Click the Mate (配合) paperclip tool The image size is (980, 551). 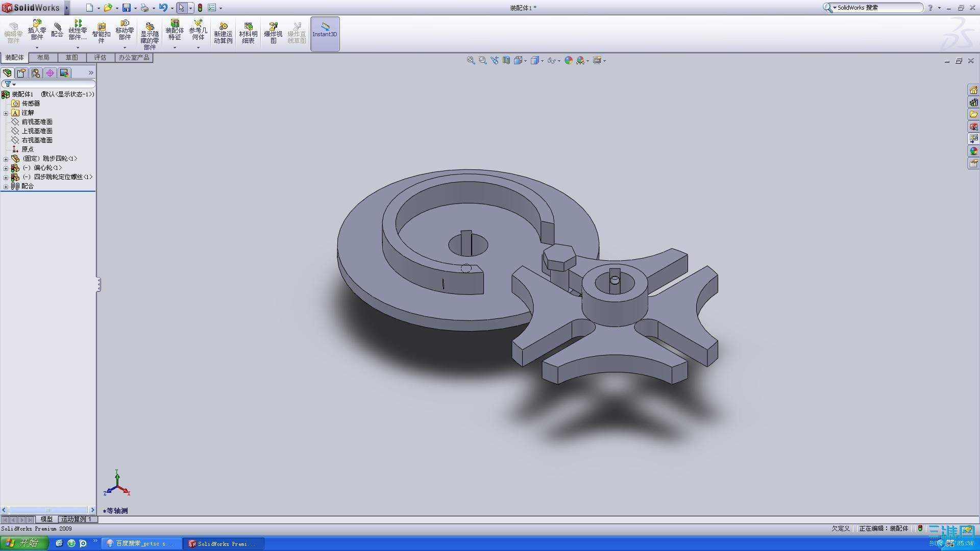coord(57,30)
